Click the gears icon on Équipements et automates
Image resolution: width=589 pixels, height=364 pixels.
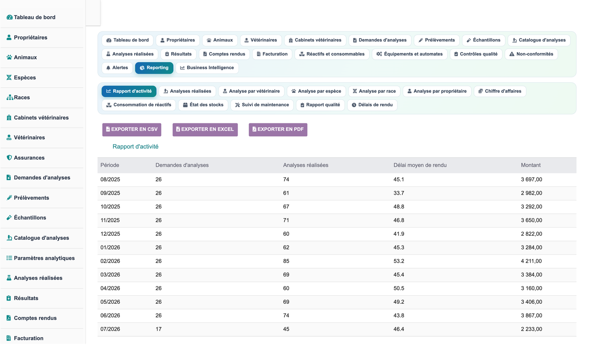pyautogui.click(x=379, y=54)
